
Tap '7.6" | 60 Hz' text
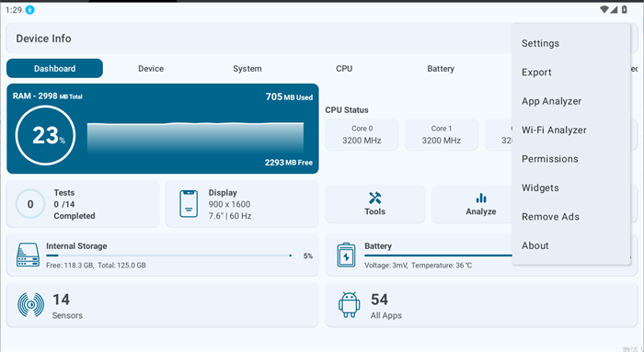(230, 216)
